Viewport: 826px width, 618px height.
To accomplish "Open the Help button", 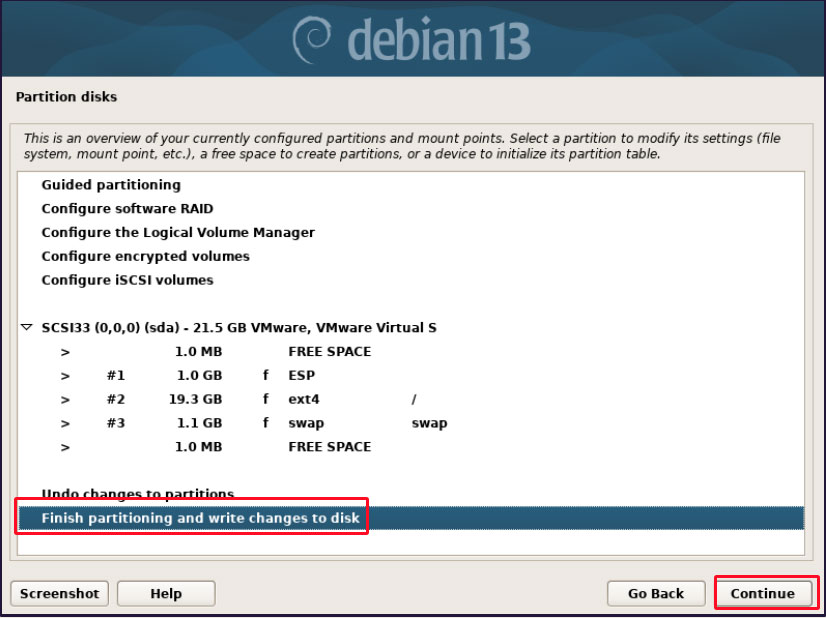I will coord(166,593).
